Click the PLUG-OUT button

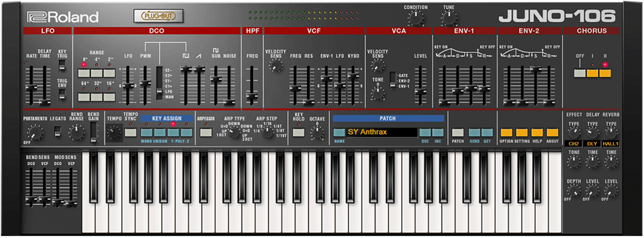coord(158,16)
